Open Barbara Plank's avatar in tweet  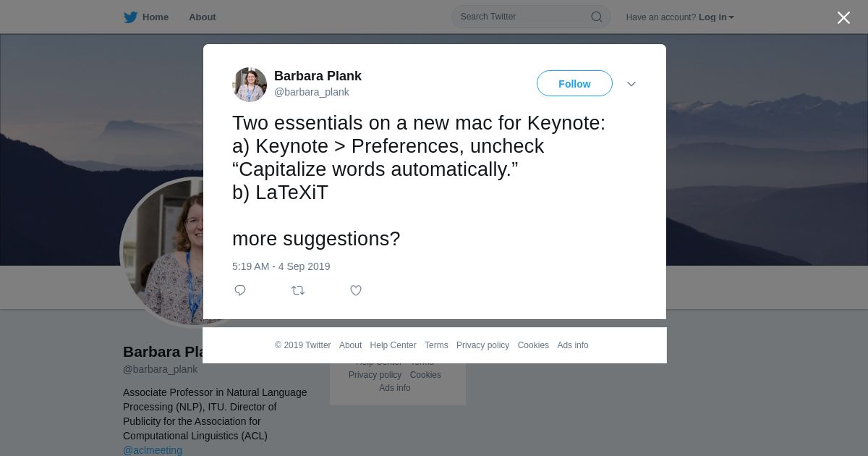(250, 85)
